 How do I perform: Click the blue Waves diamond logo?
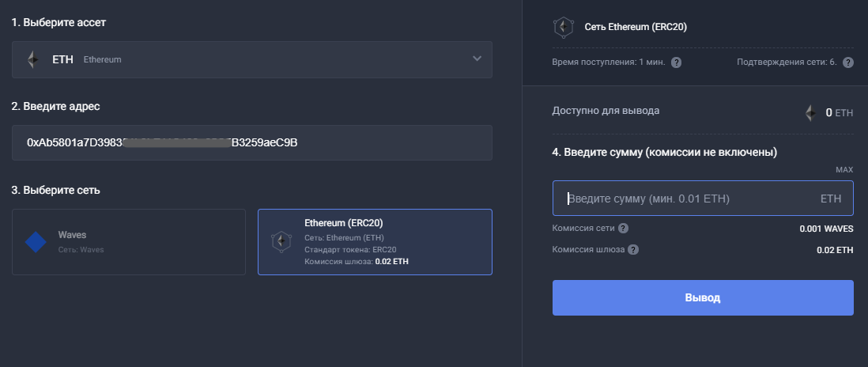click(x=36, y=242)
